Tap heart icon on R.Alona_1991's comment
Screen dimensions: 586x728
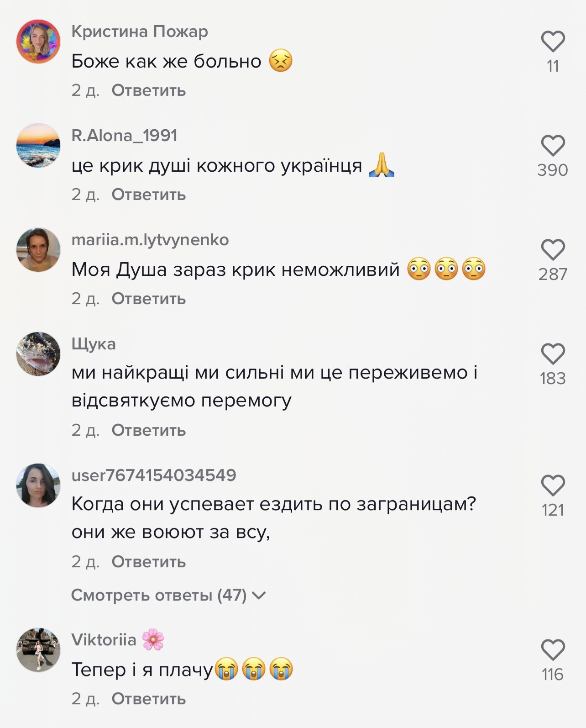pos(553,146)
